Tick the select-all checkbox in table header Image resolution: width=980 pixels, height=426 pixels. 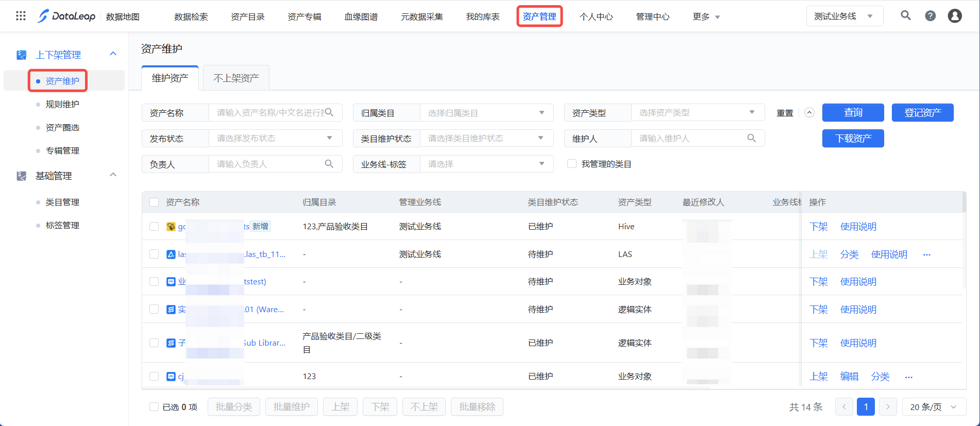[x=154, y=202]
